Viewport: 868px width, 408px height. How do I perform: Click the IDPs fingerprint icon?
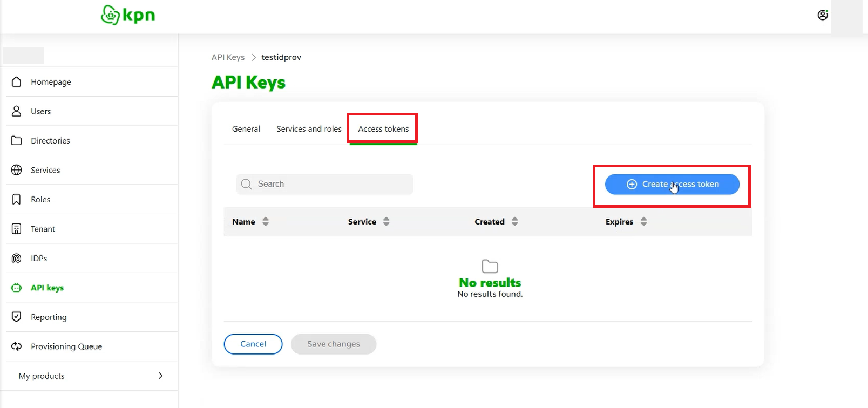pos(17,258)
